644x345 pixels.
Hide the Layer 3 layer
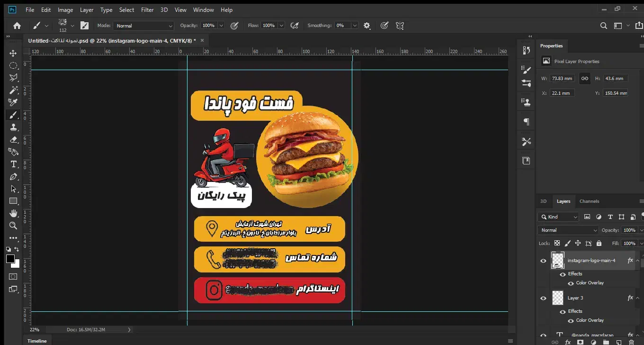point(543,298)
